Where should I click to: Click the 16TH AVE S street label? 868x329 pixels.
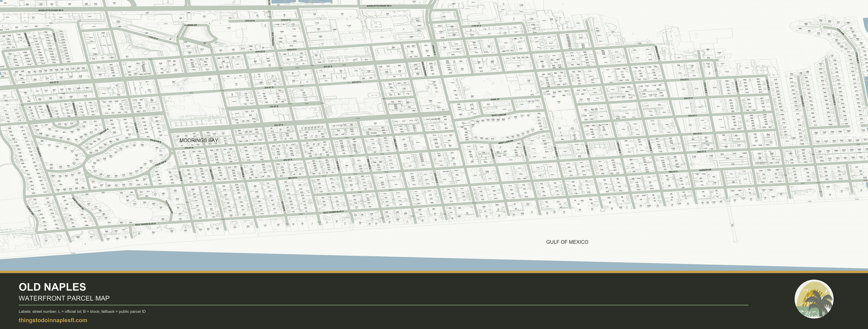[834, 100]
